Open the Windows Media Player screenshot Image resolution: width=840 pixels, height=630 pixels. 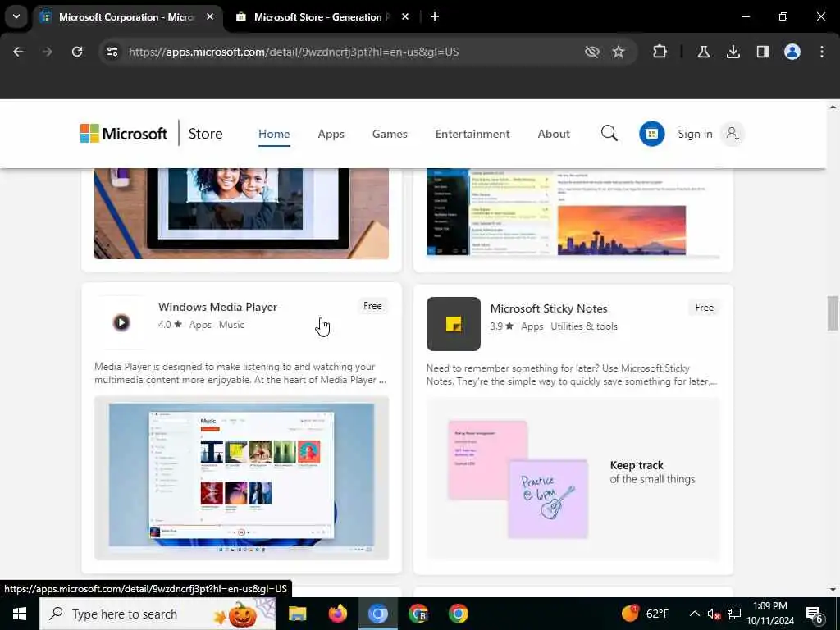(x=242, y=478)
